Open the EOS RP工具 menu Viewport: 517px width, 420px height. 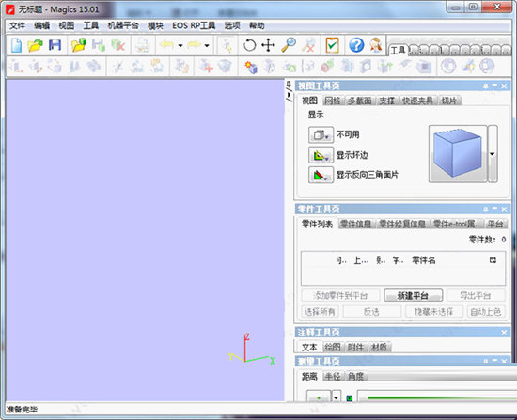pyautogui.click(x=194, y=25)
